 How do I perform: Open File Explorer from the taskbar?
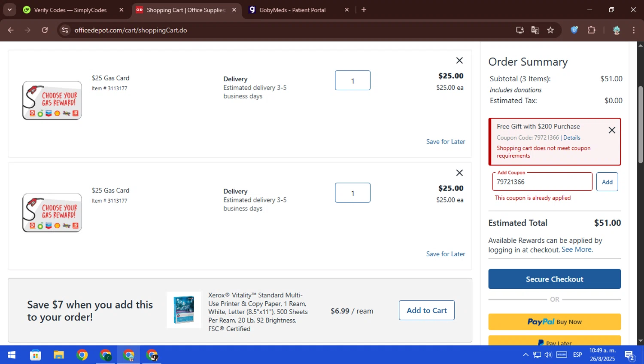pyautogui.click(x=59, y=355)
